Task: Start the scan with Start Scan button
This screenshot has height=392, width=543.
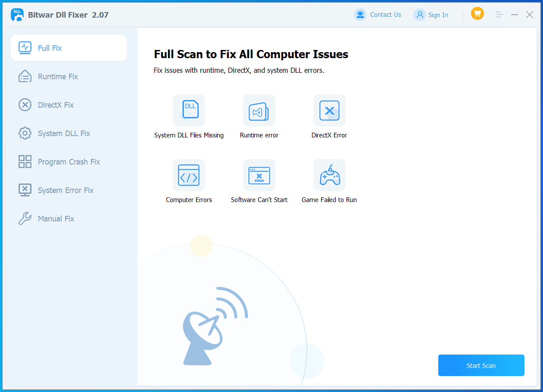Action: pos(481,365)
